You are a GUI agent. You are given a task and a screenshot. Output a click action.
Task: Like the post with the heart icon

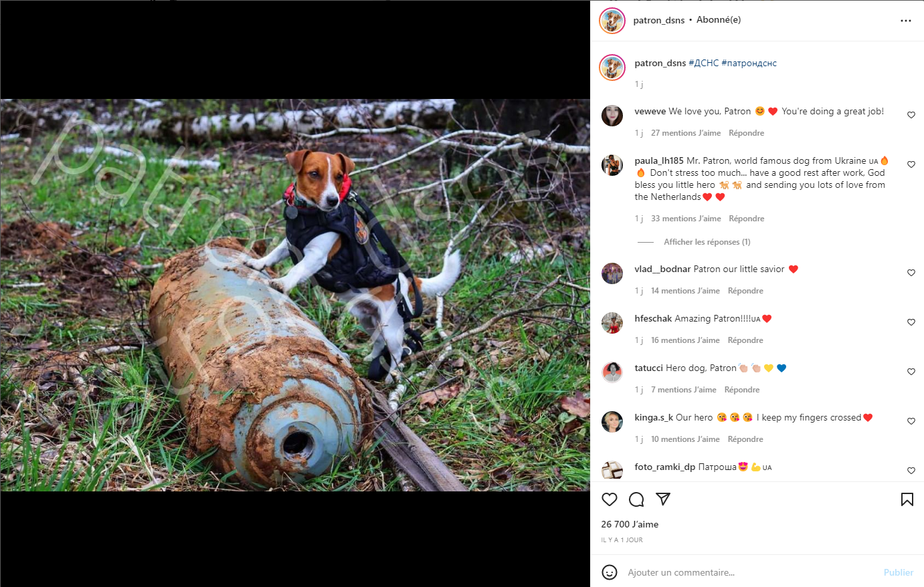click(610, 499)
